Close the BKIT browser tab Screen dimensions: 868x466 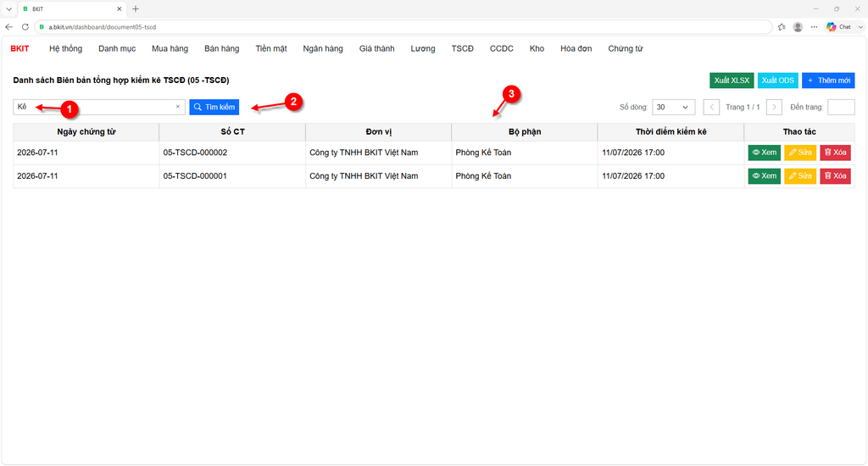119,8
